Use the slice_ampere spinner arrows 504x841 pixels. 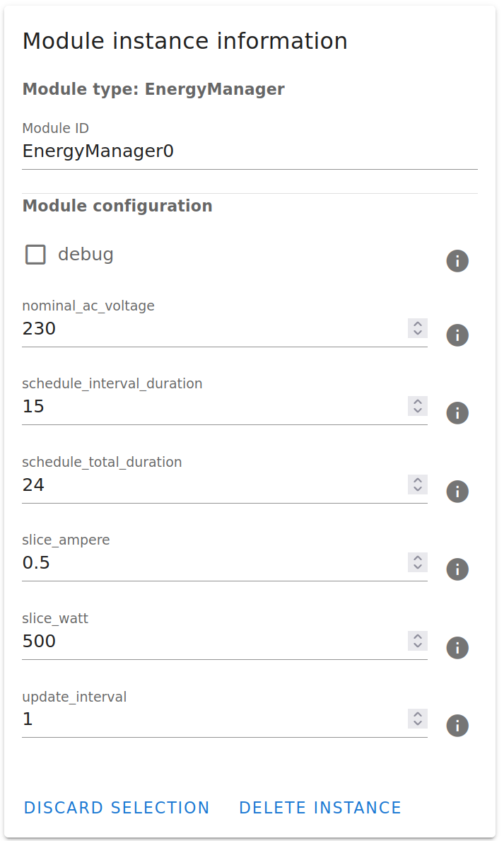coord(418,562)
